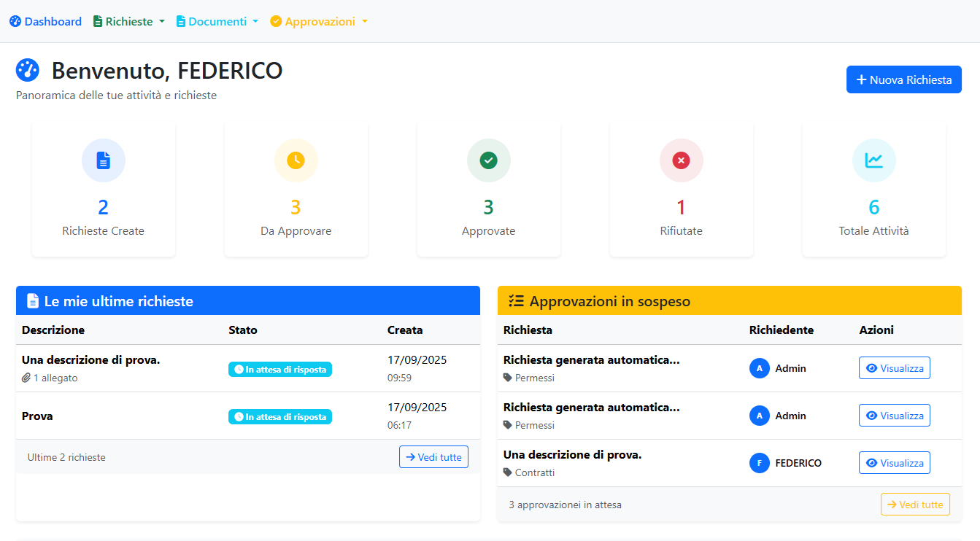
Task: Open the Documenti dropdown in navbar
Action: point(217,22)
